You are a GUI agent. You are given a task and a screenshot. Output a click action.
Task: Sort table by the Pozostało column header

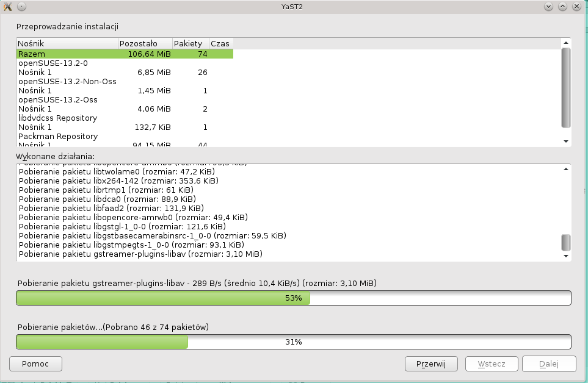tap(145, 43)
